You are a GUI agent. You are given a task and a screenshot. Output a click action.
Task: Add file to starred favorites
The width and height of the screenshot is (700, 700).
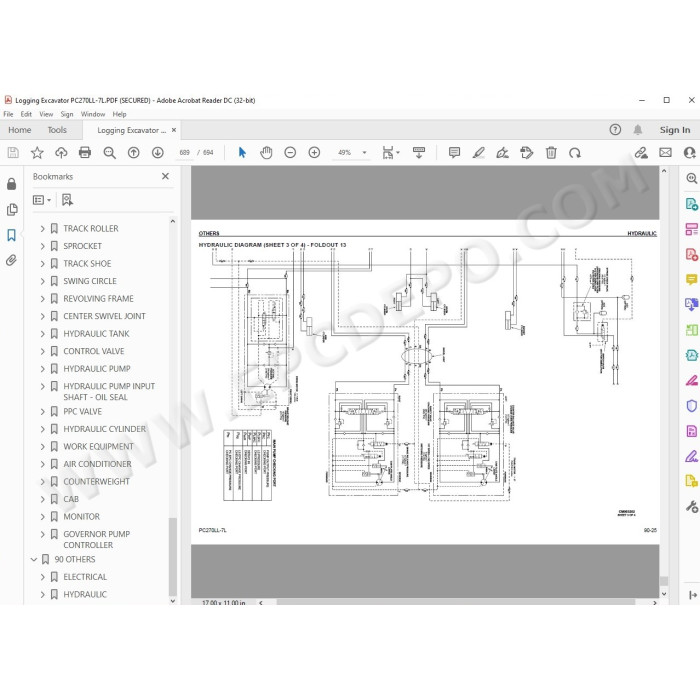click(37, 153)
